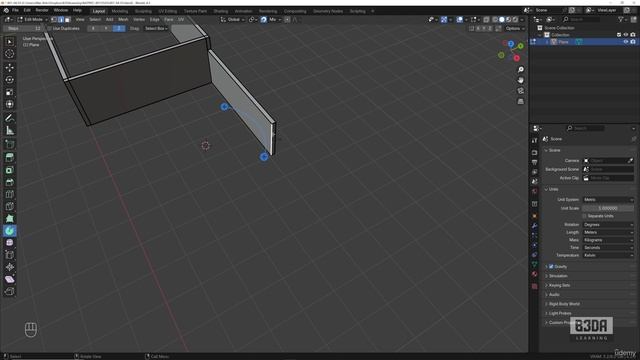
Task: Toggle the Use Duplicates checkbox
Action: (x=49, y=29)
